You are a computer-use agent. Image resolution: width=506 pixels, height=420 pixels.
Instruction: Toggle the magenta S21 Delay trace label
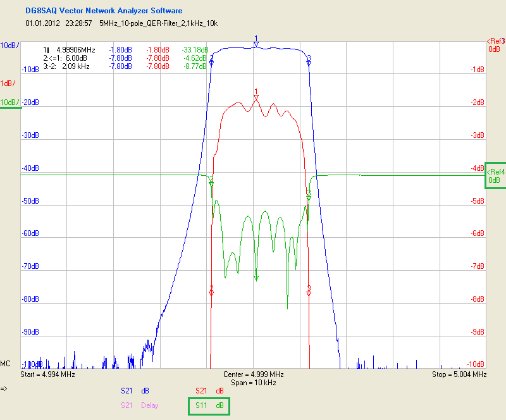(139, 405)
